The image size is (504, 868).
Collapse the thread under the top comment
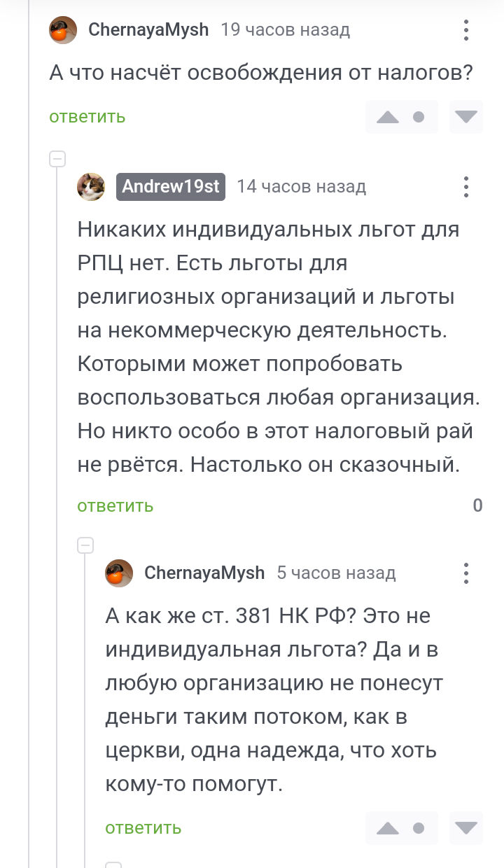pyautogui.click(x=57, y=159)
